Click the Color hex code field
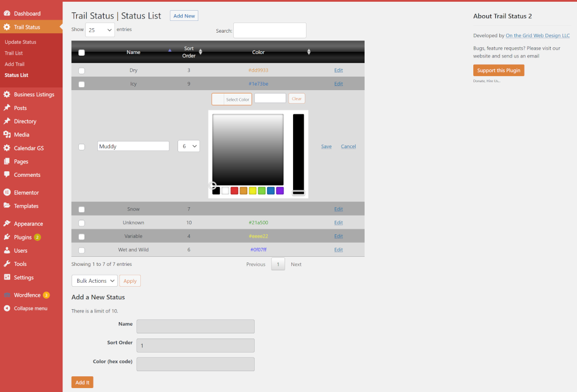577x392 pixels. tap(196, 364)
